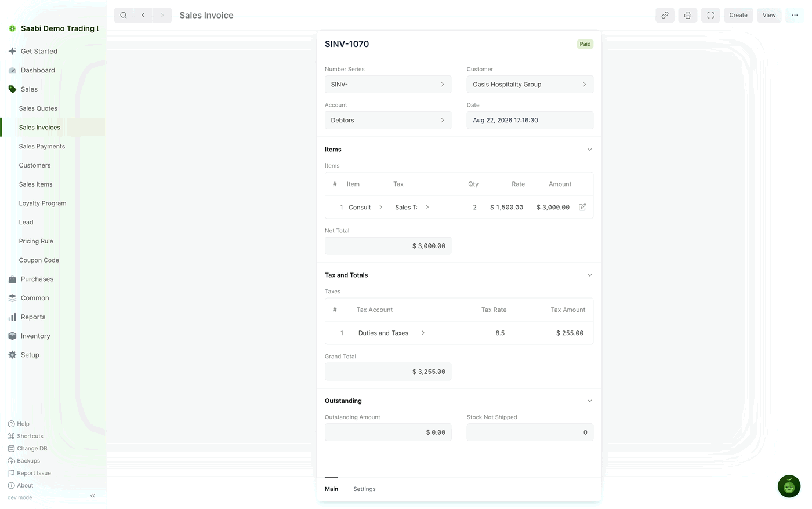This screenshot has height=509, width=812.
Task: Open the Setup section
Action: click(x=30, y=355)
